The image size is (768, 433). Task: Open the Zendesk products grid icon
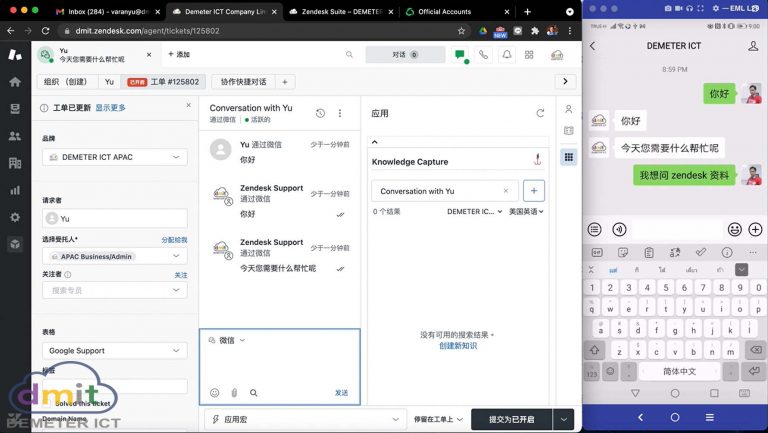529,55
